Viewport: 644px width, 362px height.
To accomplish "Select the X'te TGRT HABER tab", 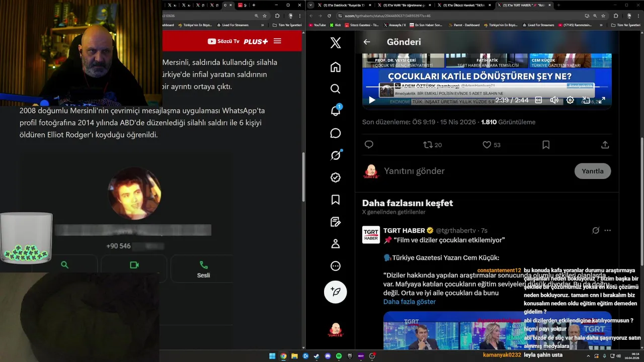I will point(524,5).
